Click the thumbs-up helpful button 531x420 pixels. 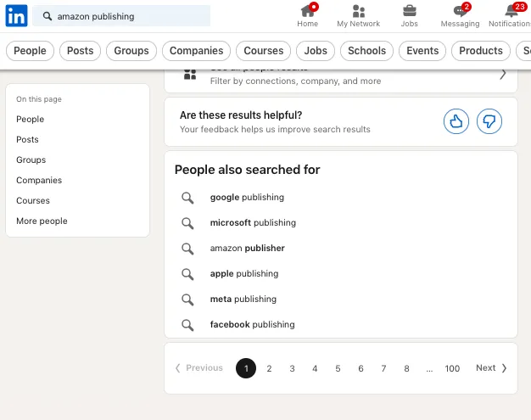456,121
